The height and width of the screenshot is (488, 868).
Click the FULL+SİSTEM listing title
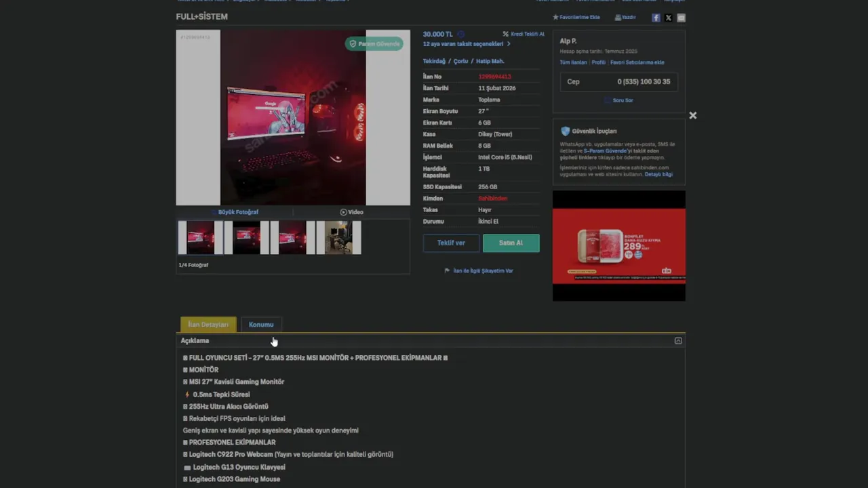point(202,16)
